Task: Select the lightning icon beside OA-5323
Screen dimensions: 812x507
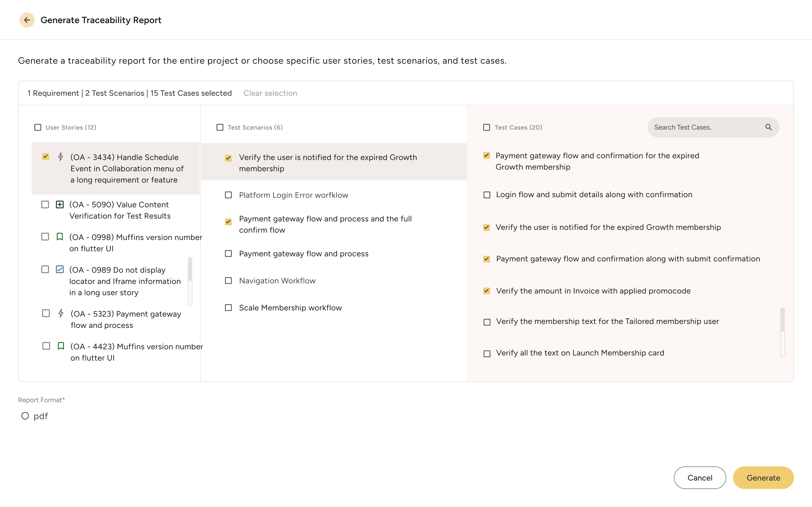Action: tap(61, 314)
